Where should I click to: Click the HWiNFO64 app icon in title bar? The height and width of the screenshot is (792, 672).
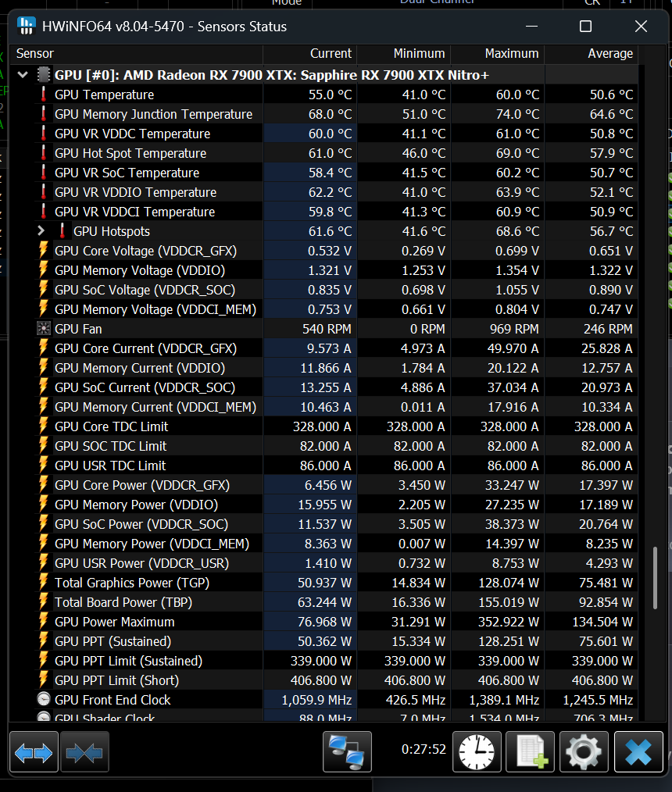(27, 26)
